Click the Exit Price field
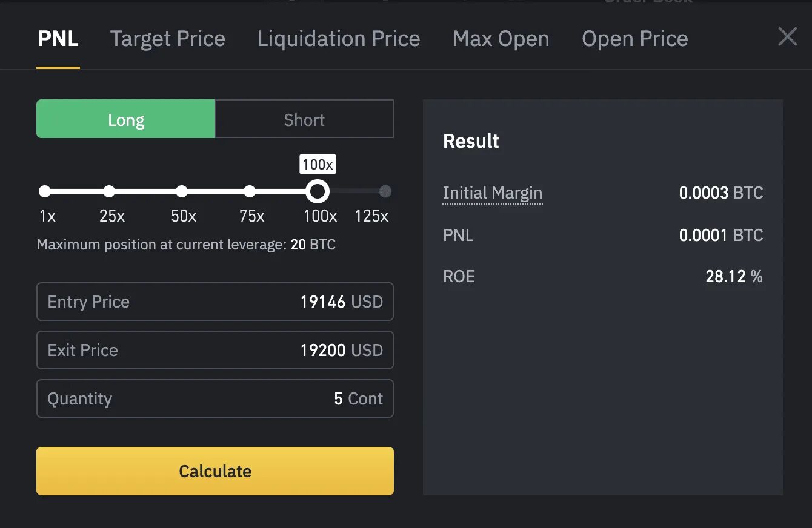812x528 pixels. click(x=215, y=350)
